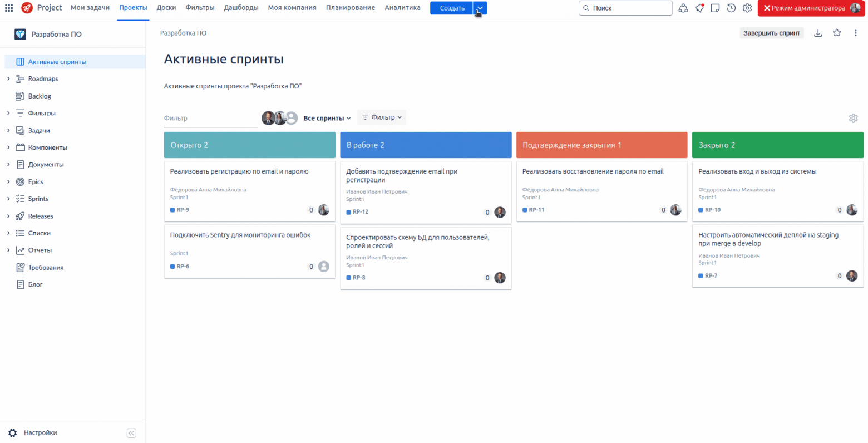Click the download icon near Завершить спринт
The image size is (868, 443).
click(818, 33)
